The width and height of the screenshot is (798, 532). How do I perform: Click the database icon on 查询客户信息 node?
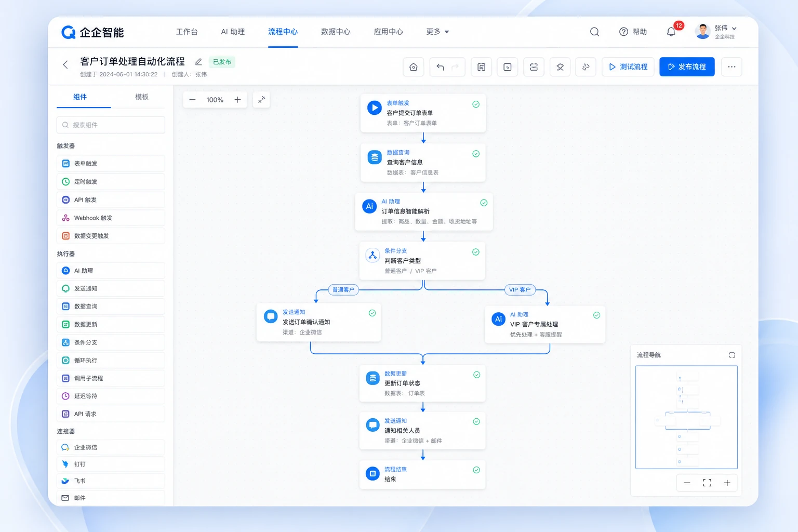tap(374, 157)
